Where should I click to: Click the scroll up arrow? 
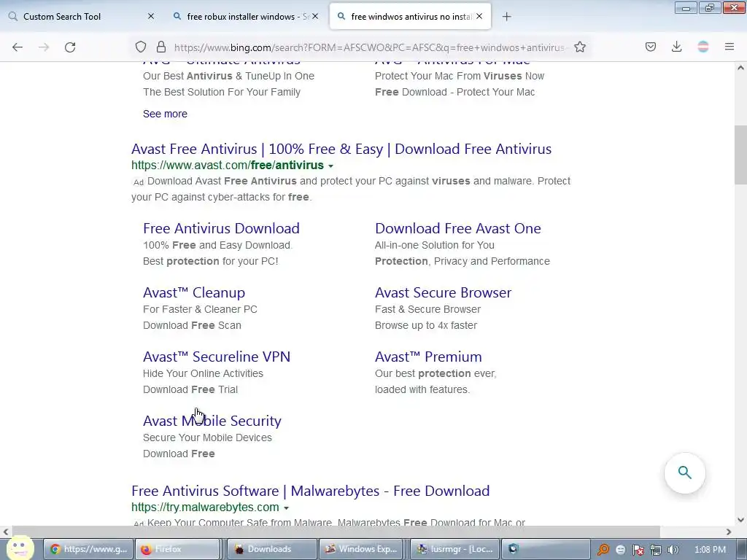point(740,68)
